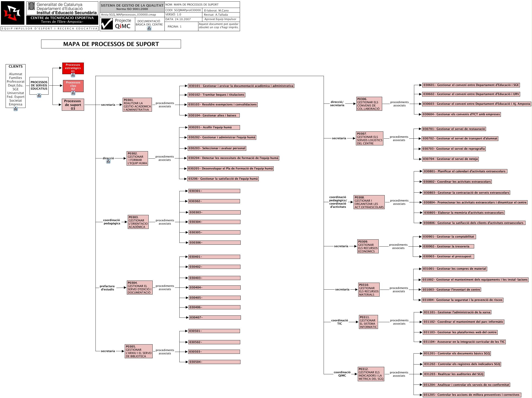Click node 030201 Acollir l'equip humà
This screenshot has height=398, width=532.
click(213, 127)
